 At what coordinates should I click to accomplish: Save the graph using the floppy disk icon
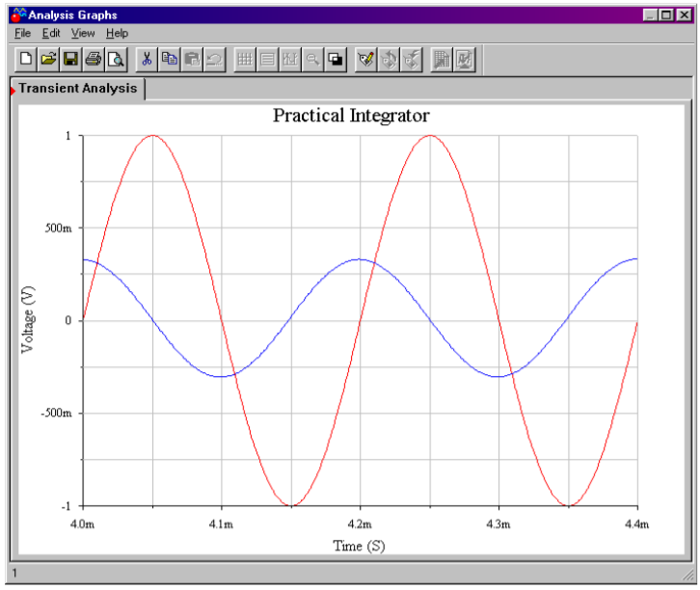70,59
